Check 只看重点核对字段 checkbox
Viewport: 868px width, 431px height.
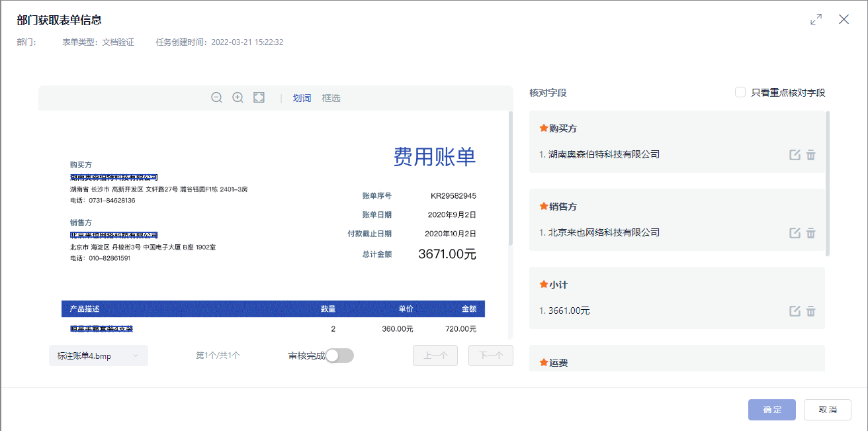coord(740,92)
